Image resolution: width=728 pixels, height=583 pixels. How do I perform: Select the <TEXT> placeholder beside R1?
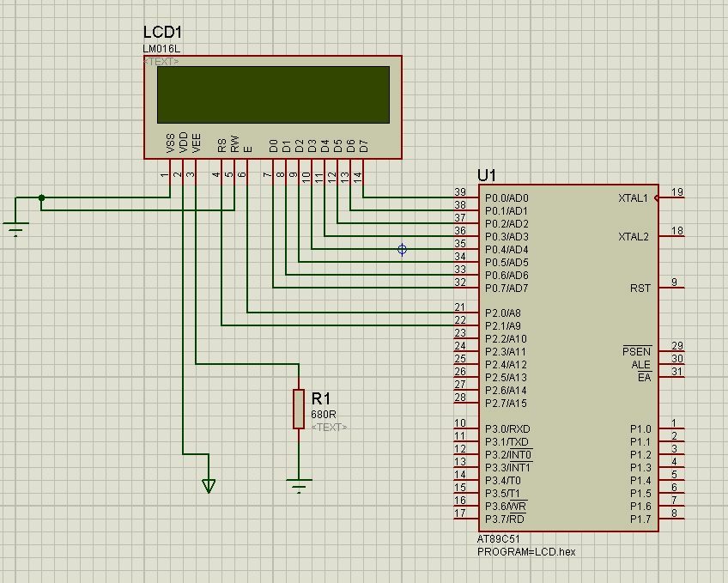(x=329, y=427)
